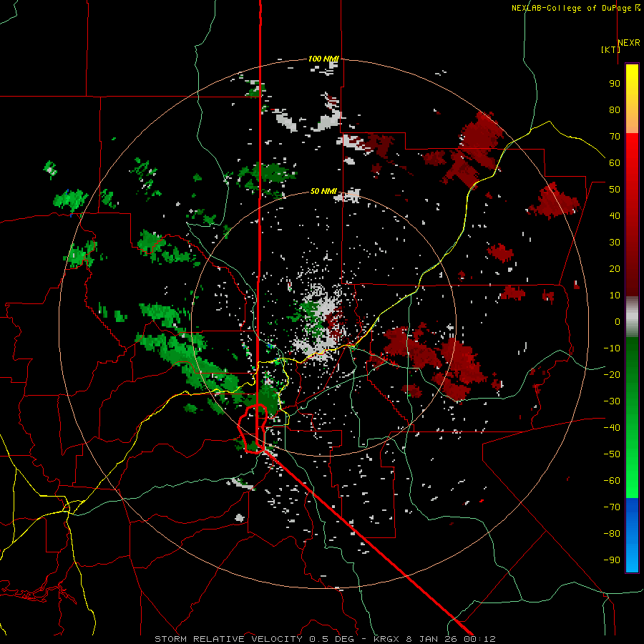Click the -60 value on the velocity scale
Image resolution: width=644 pixels, height=644 pixels.
coord(612,481)
